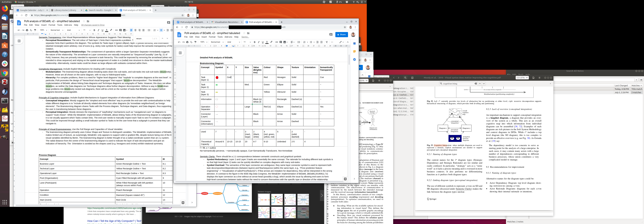Click the text color icon in front Docs toolbar
The image size is (644, 224).
[267, 42]
